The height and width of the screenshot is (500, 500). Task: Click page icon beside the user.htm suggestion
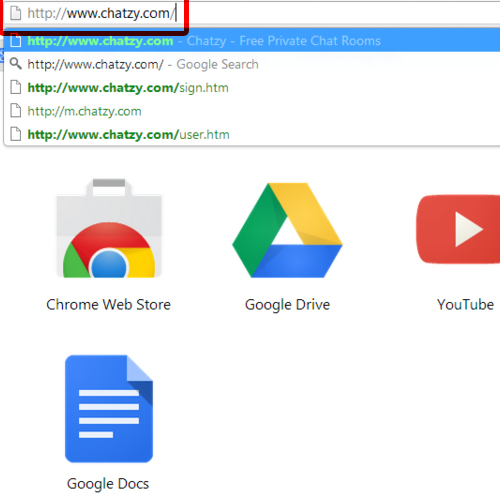coord(15,134)
